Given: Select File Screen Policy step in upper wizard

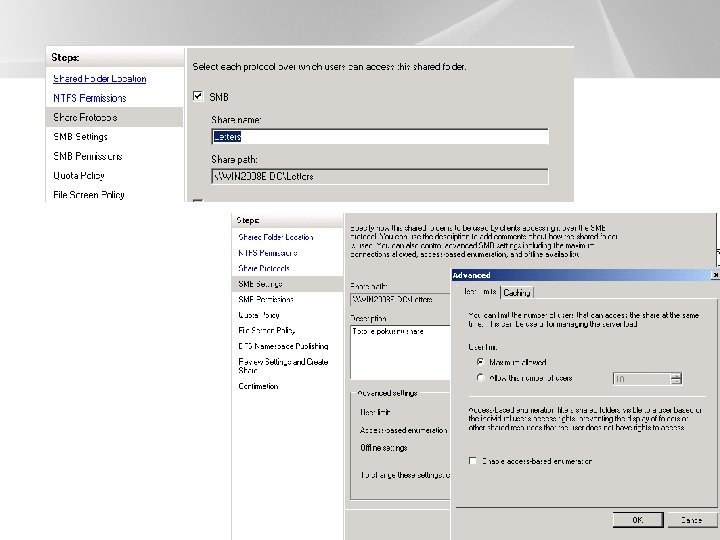Looking at the screenshot, I should (89, 195).
